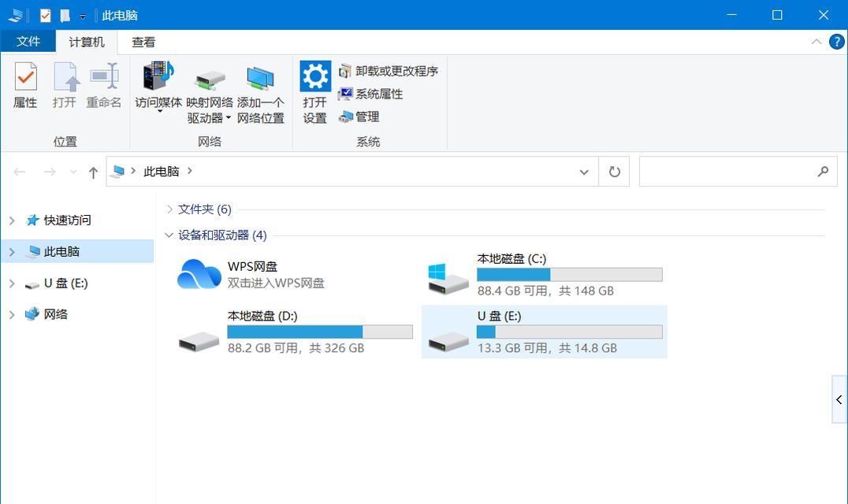The height and width of the screenshot is (504, 848).
Task: Switch to the 查看 ribbon tab
Action: point(143,43)
